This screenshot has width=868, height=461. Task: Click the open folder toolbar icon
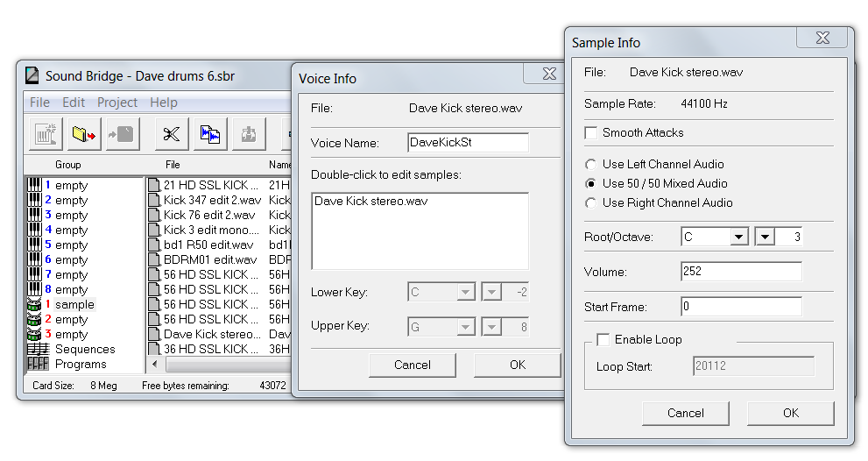85,134
